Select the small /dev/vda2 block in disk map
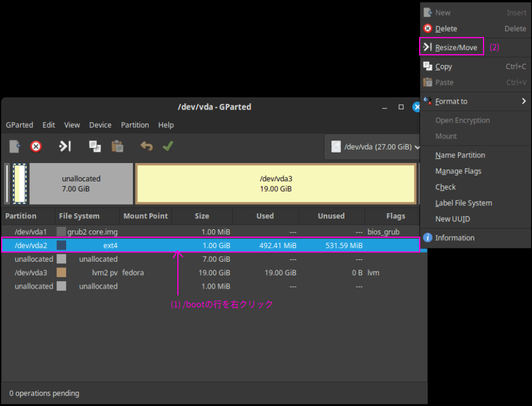Screen dimensions: 532x406 pyautogui.click(x=20, y=184)
